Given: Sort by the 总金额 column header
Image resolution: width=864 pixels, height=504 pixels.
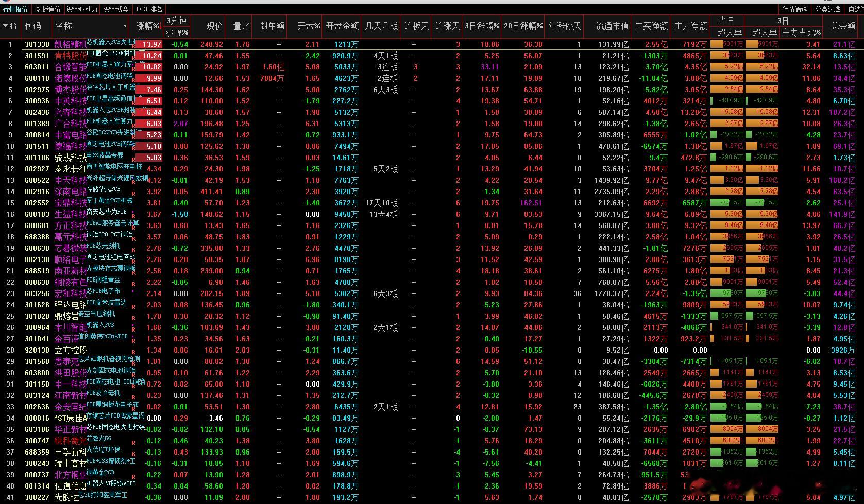Looking at the screenshot, I should (x=843, y=26).
